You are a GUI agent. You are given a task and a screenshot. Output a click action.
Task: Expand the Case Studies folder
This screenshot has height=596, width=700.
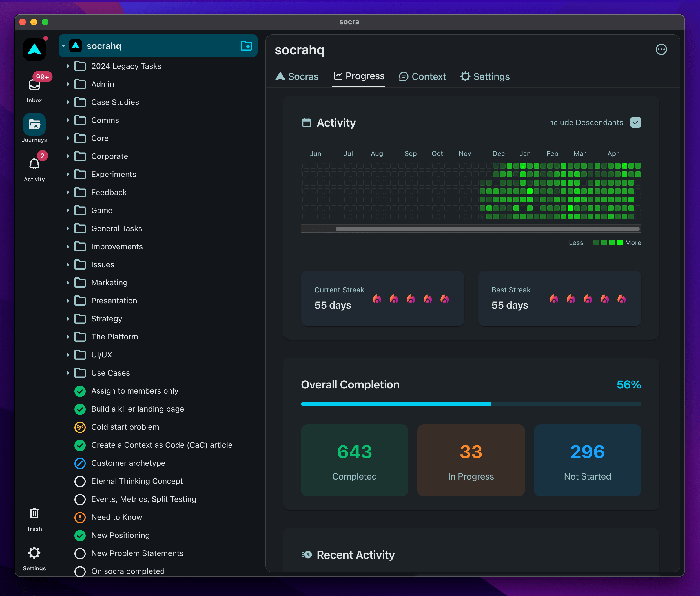coord(68,102)
